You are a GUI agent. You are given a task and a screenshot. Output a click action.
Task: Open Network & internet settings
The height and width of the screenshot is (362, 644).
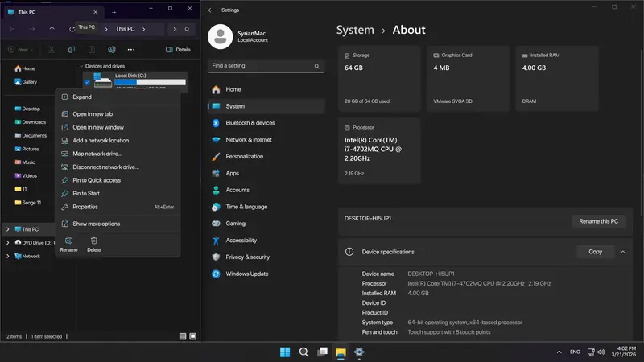[266, 140]
